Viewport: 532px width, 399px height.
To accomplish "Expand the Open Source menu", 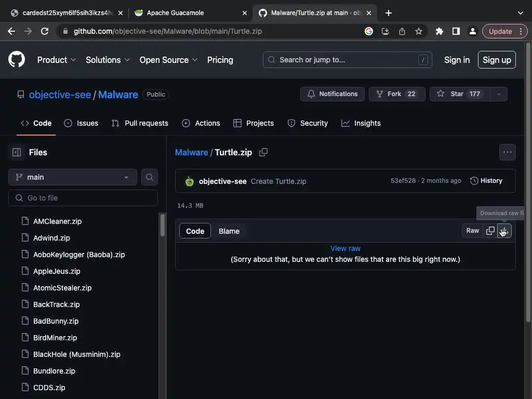I will (x=168, y=60).
